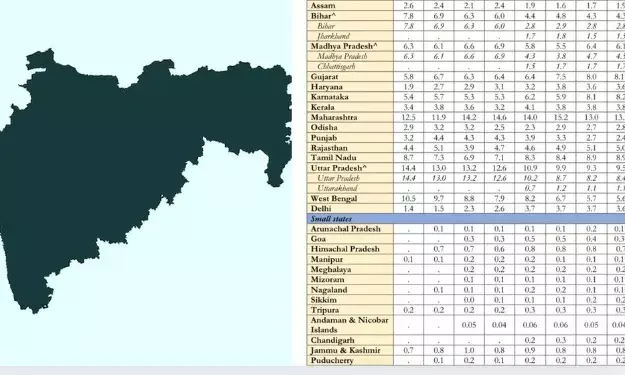Click the Karnataka row label
This screenshot has width=625, height=375.
pos(330,97)
